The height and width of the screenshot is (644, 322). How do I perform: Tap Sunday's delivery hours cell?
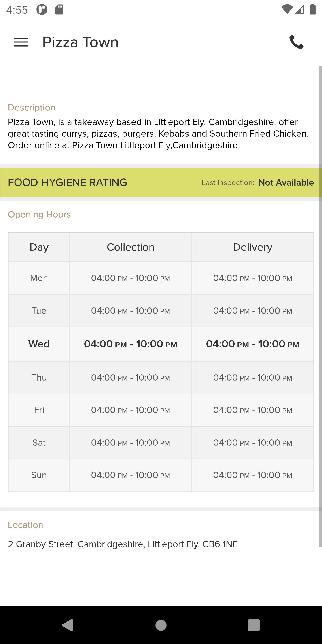tap(252, 475)
